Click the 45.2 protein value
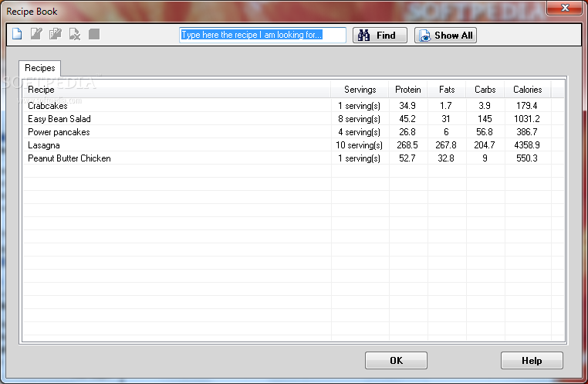Viewport: 588px width, 384px height. click(x=407, y=119)
